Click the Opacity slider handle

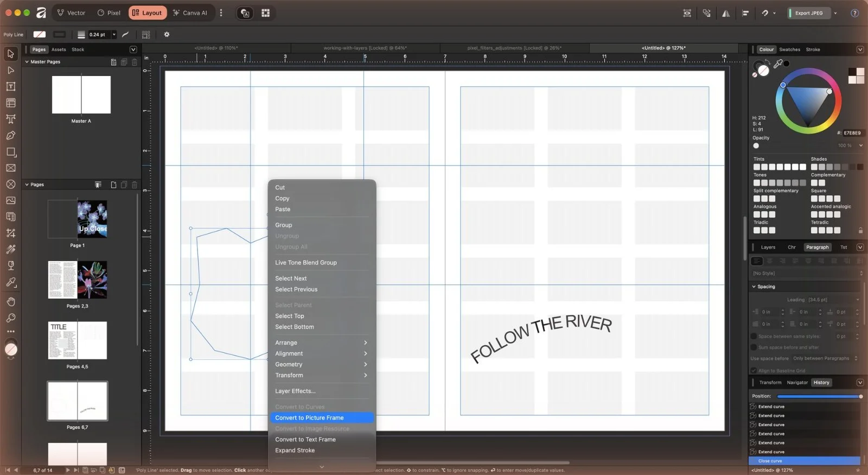[756, 145]
